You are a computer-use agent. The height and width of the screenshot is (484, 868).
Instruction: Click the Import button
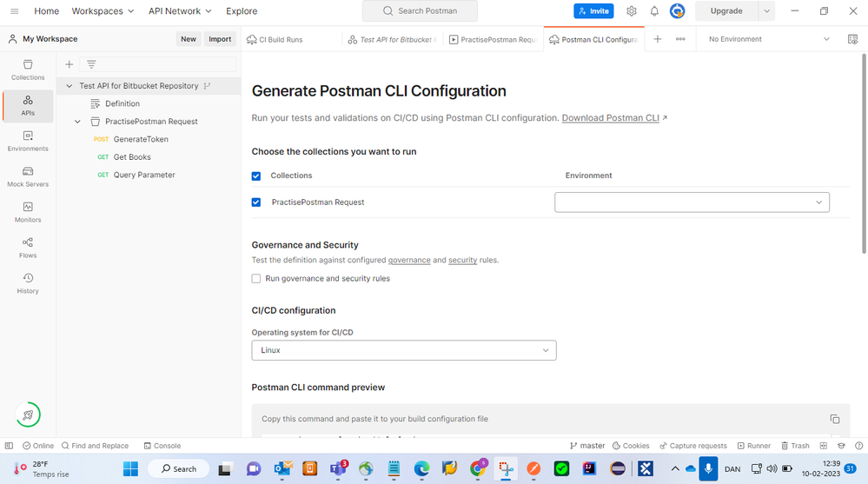[x=220, y=39]
